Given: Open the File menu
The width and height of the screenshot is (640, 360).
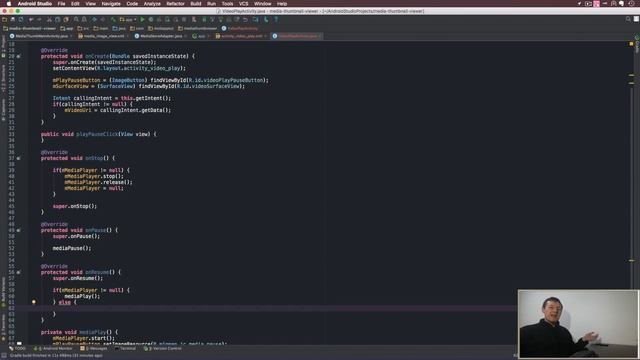Looking at the screenshot, I should tap(61, 4).
